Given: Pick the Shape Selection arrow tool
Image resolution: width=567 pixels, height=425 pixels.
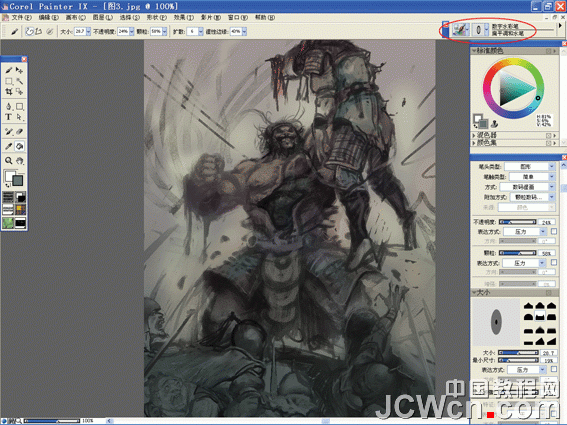Looking at the screenshot, I should [x=20, y=117].
